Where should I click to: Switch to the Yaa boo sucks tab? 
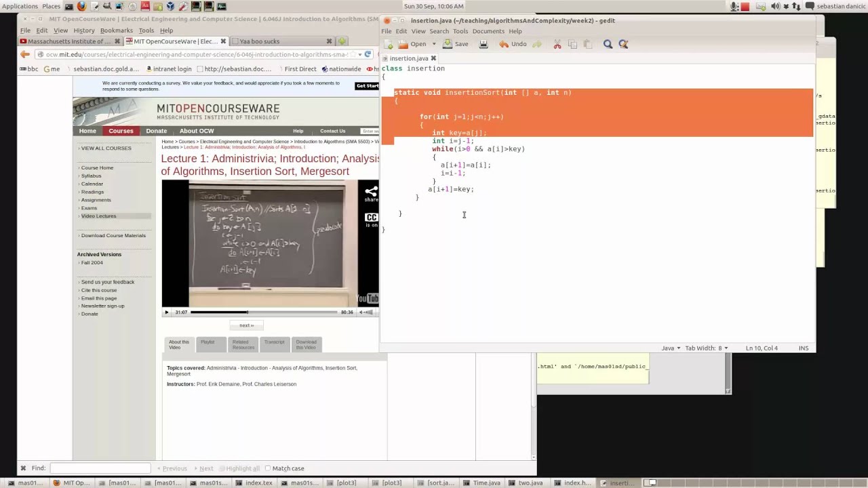(282, 41)
